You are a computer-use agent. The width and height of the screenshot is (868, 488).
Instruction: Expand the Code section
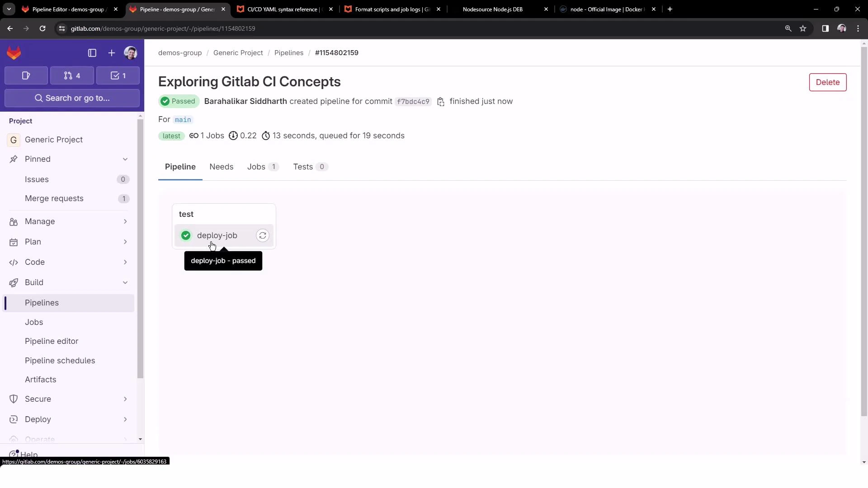125,262
